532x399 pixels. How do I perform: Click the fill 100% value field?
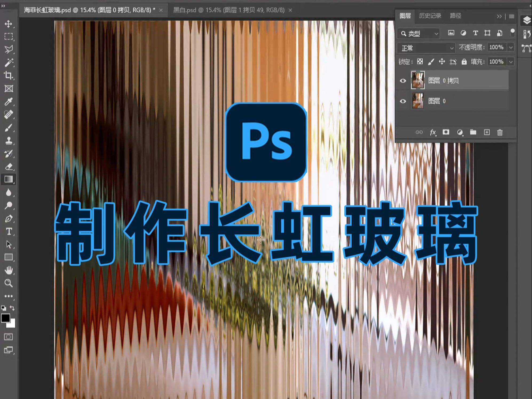pyautogui.click(x=497, y=62)
